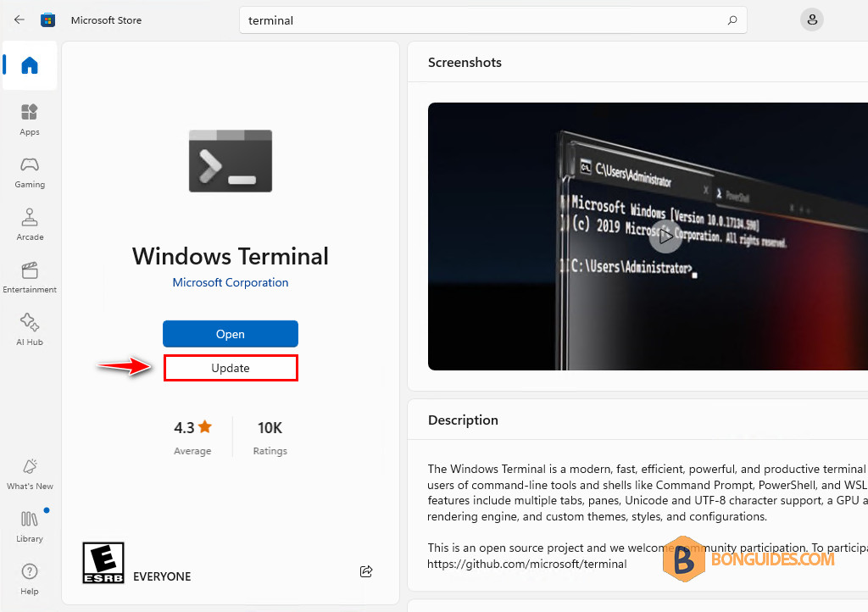
Task: Open the Gaming section
Action: coord(30,173)
